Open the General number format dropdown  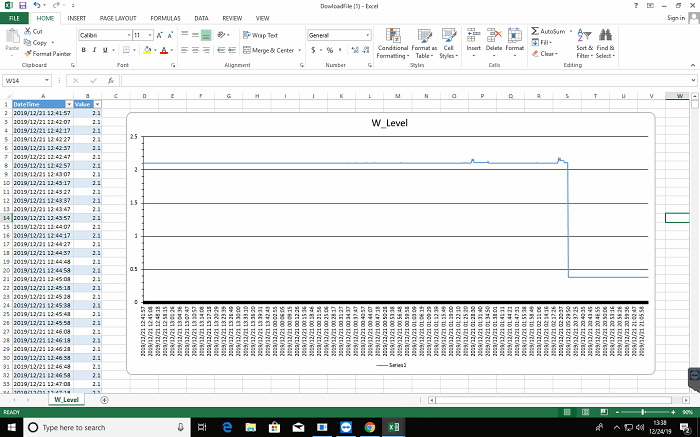coord(367,35)
